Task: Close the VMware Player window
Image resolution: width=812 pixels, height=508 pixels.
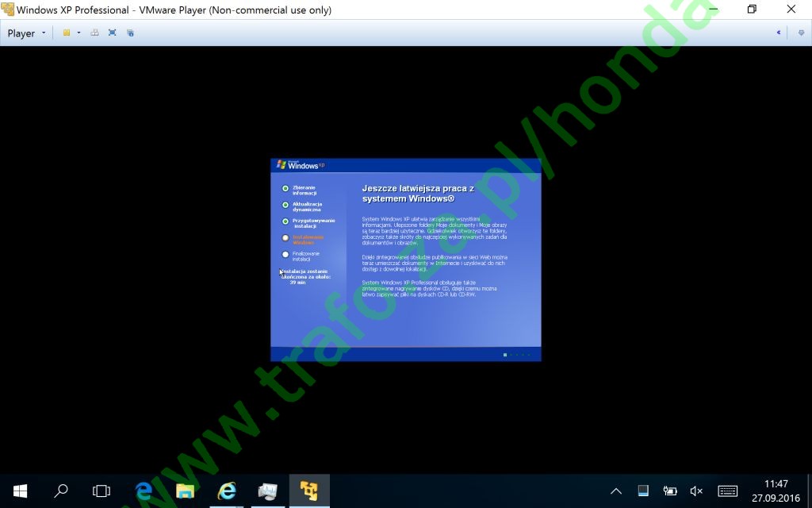Action: click(x=791, y=10)
